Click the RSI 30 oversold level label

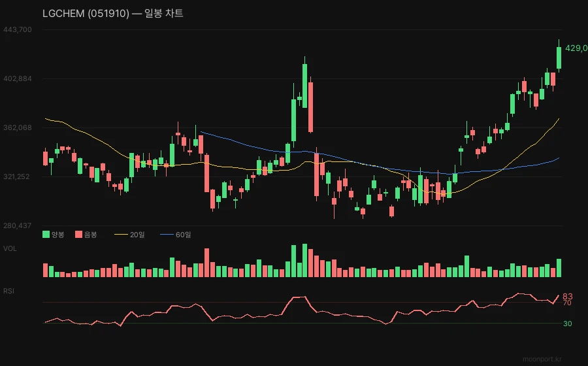click(568, 324)
